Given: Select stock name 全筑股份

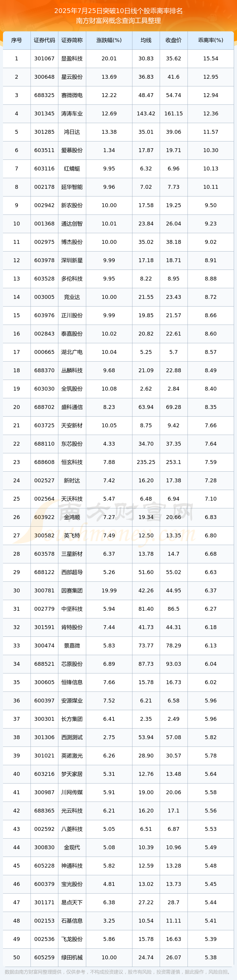Looking at the screenshot, I should (72, 389).
